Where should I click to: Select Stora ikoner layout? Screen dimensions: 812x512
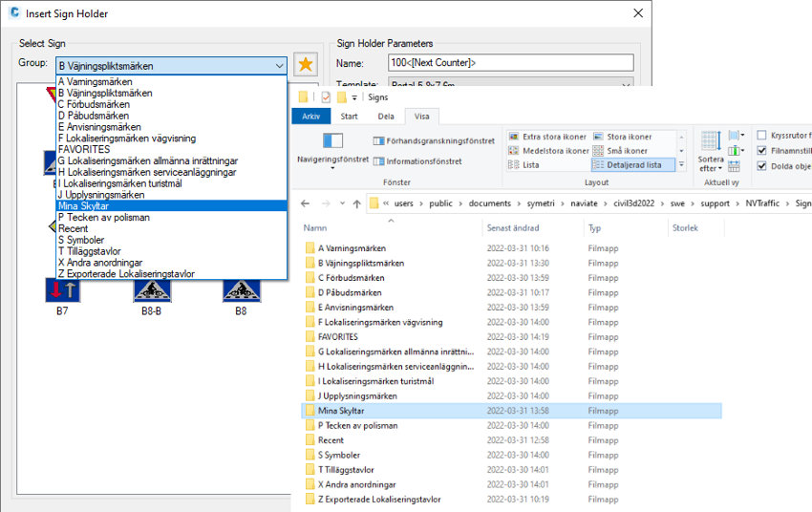pyautogui.click(x=623, y=137)
